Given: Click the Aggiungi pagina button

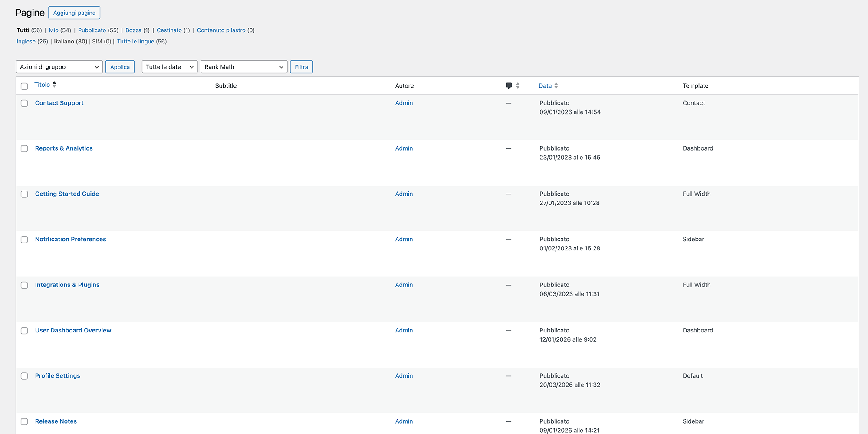Looking at the screenshot, I should (x=74, y=13).
